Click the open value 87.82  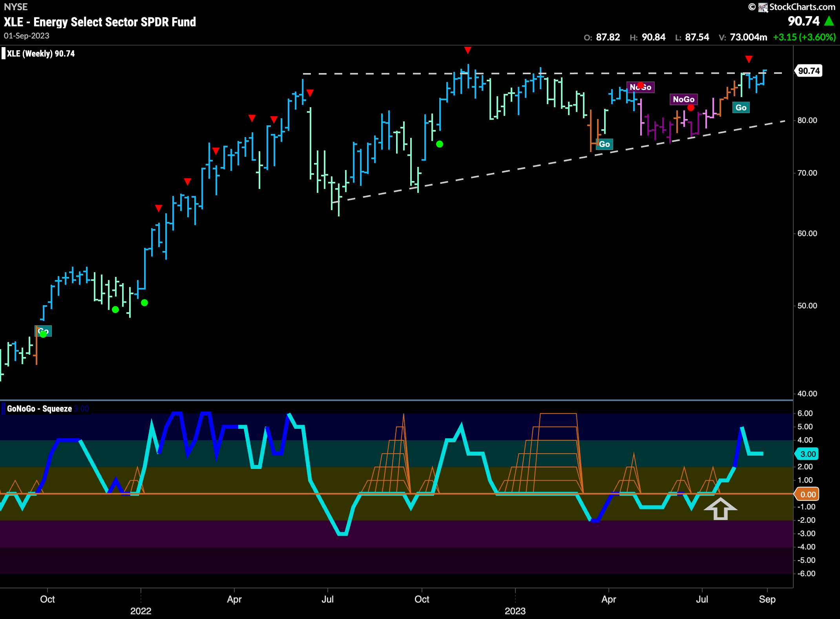point(608,37)
